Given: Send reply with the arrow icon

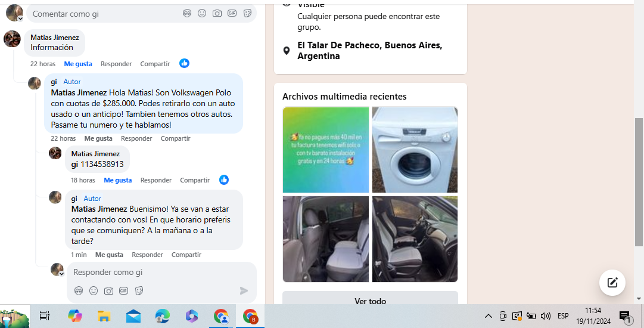Looking at the screenshot, I should (x=244, y=290).
